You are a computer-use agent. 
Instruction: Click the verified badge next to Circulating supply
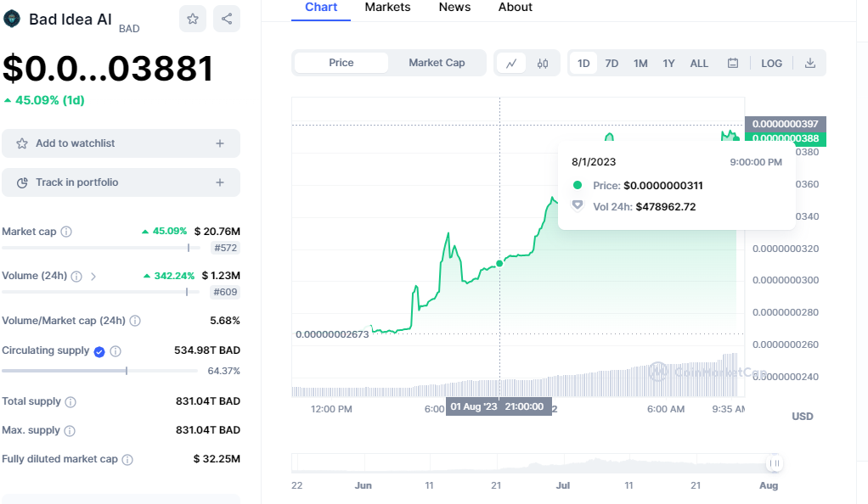99,352
